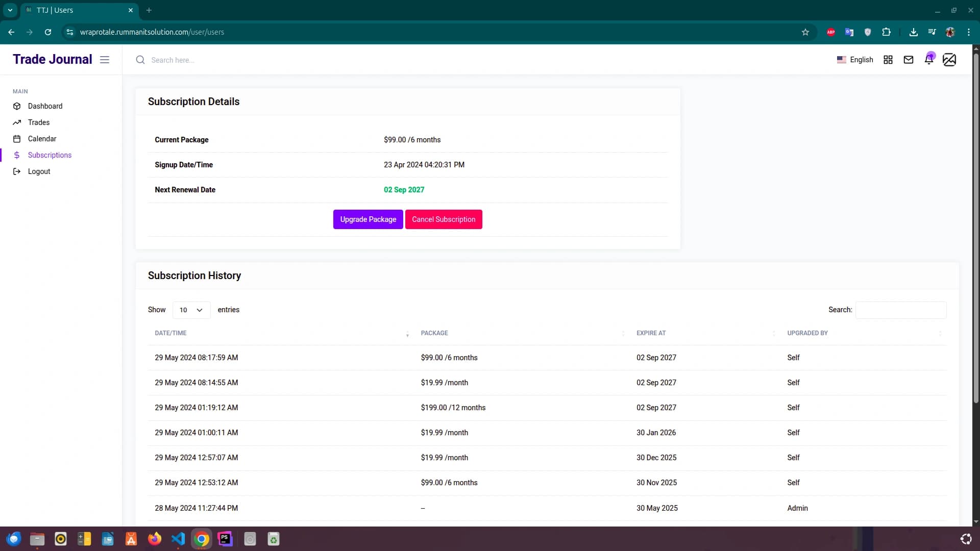The height and width of the screenshot is (551, 980).
Task: Open the tab search chevron
Action: coord(10,10)
